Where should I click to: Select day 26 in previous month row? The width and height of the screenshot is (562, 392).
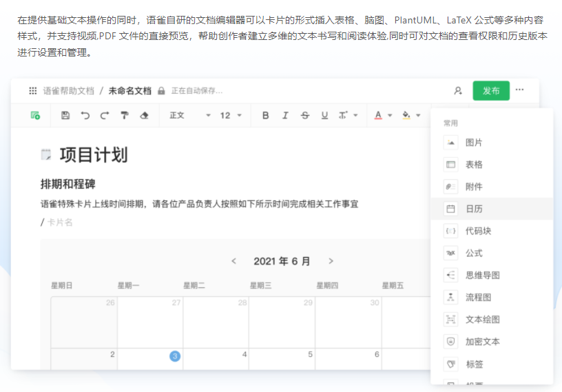coord(110,302)
